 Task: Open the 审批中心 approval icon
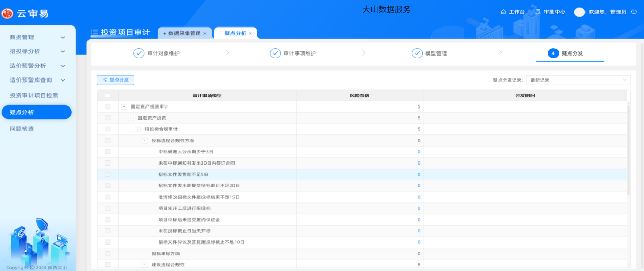538,12
